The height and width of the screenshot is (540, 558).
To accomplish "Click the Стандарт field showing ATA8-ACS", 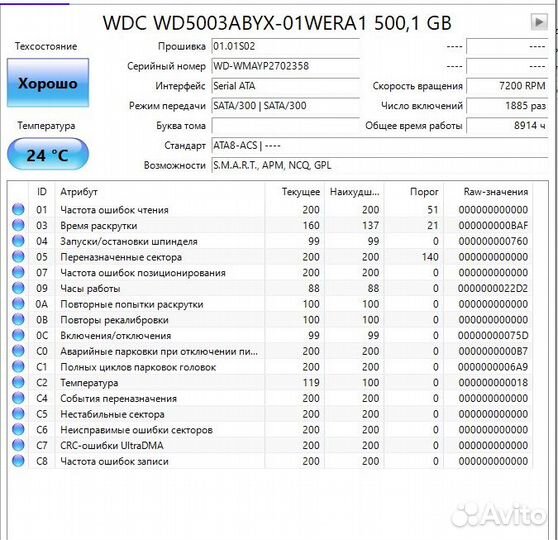I will (379, 146).
